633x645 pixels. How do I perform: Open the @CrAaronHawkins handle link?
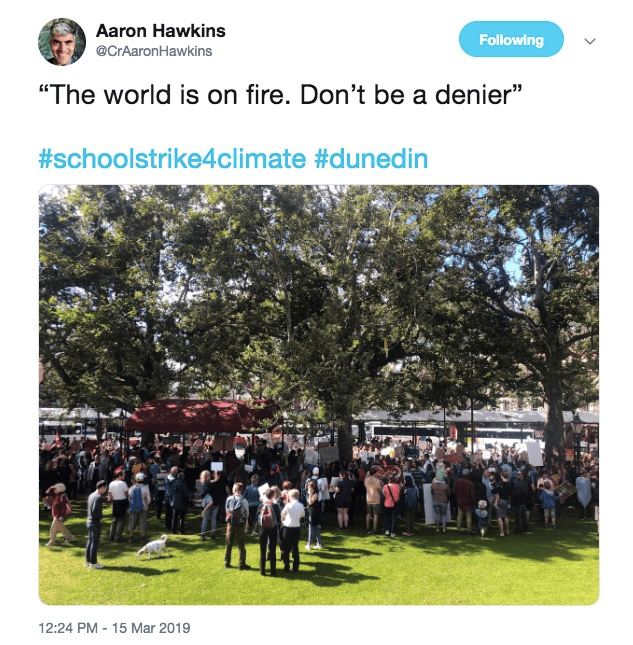pos(154,51)
